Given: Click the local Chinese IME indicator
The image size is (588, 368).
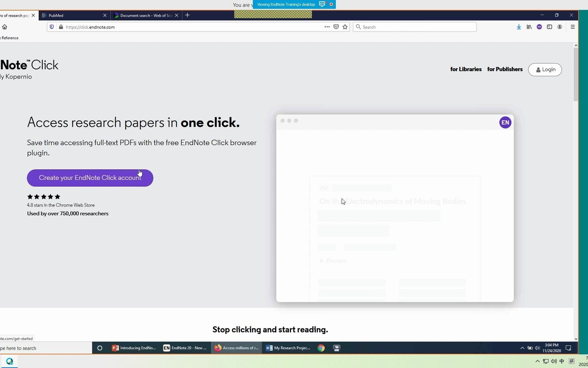Looking at the screenshot, I should click(562, 361).
